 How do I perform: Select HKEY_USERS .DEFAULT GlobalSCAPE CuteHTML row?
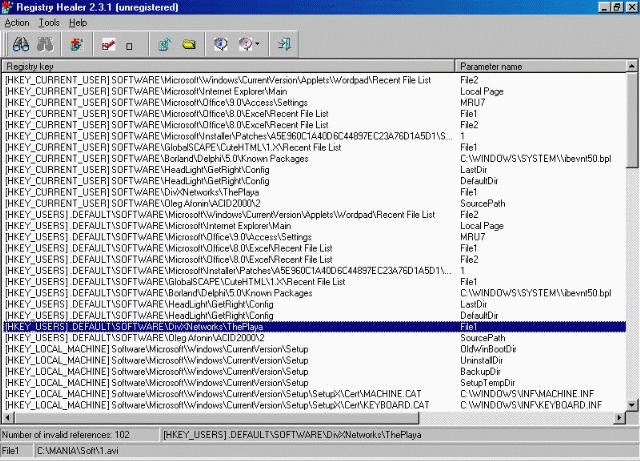(314, 282)
